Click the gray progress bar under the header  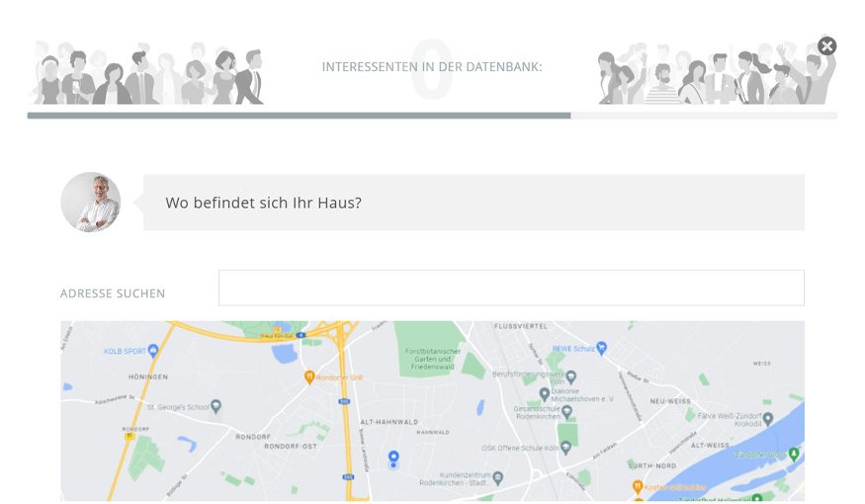[x=432, y=116]
